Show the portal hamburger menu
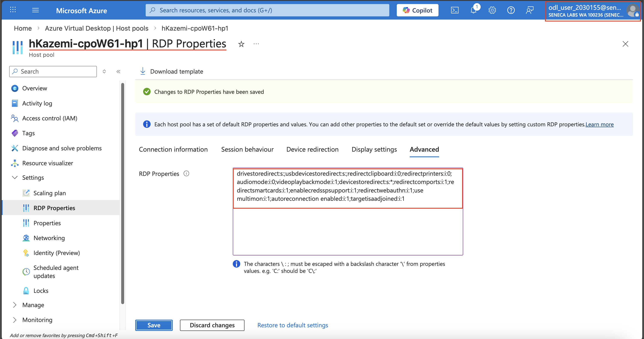644x339 pixels. (x=36, y=10)
